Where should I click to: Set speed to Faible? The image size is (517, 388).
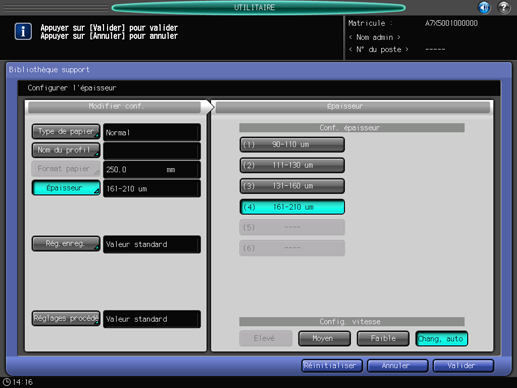[383, 339]
